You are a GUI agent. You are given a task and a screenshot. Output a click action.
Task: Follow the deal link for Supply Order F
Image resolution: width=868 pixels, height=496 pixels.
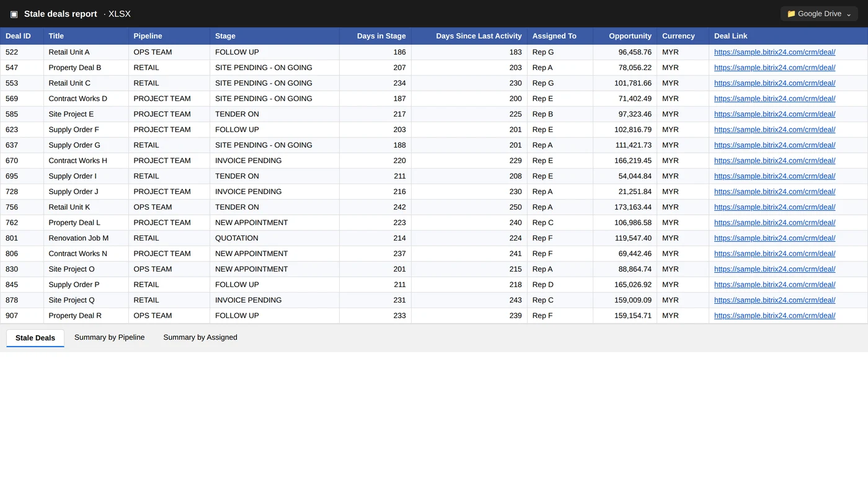(774, 130)
